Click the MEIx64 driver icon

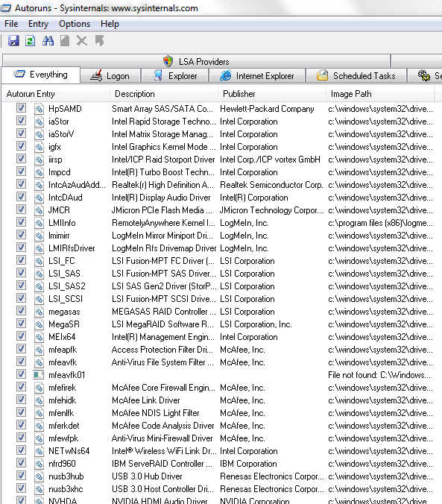click(x=39, y=337)
